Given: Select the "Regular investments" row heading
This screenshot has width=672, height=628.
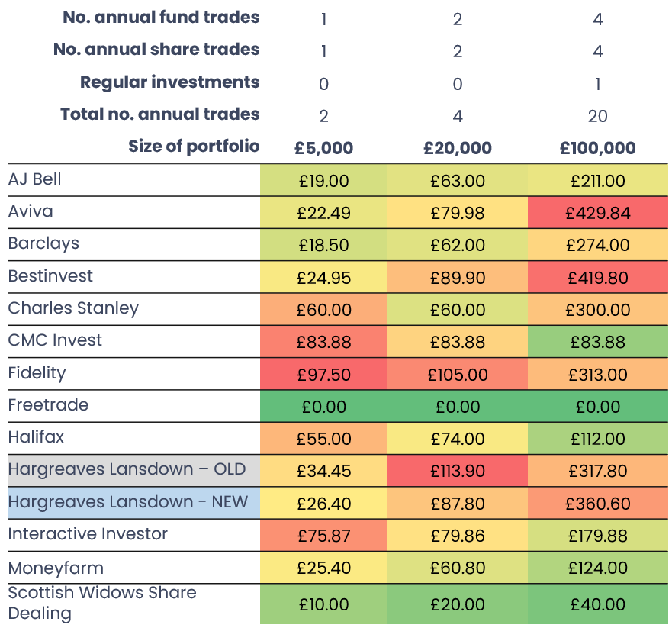Looking at the screenshot, I should pyautogui.click(x=169, y=82).
